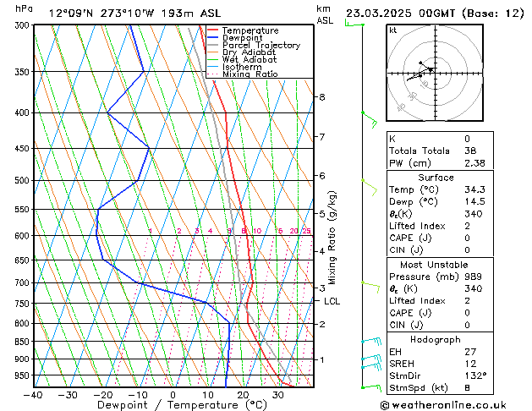The width and height of the screenshot is (532, 411).
Task: Click the wind barb at 300 hPa
Action: click(354, 23)
